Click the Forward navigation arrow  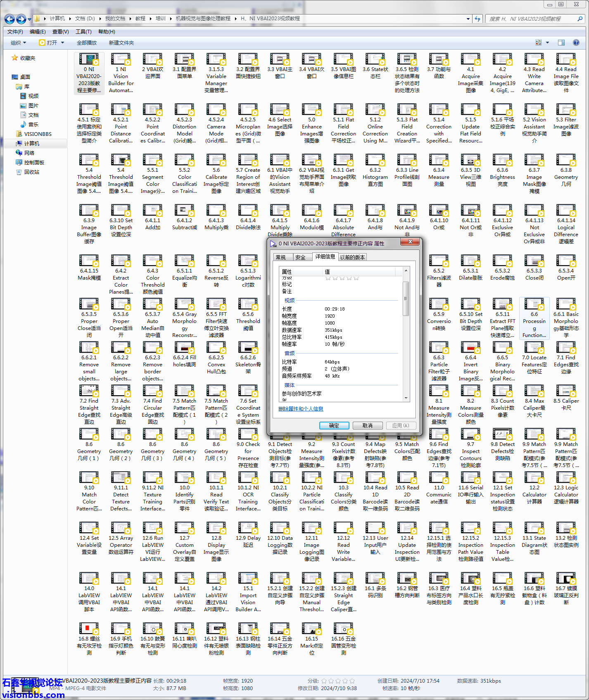[21, 19]
